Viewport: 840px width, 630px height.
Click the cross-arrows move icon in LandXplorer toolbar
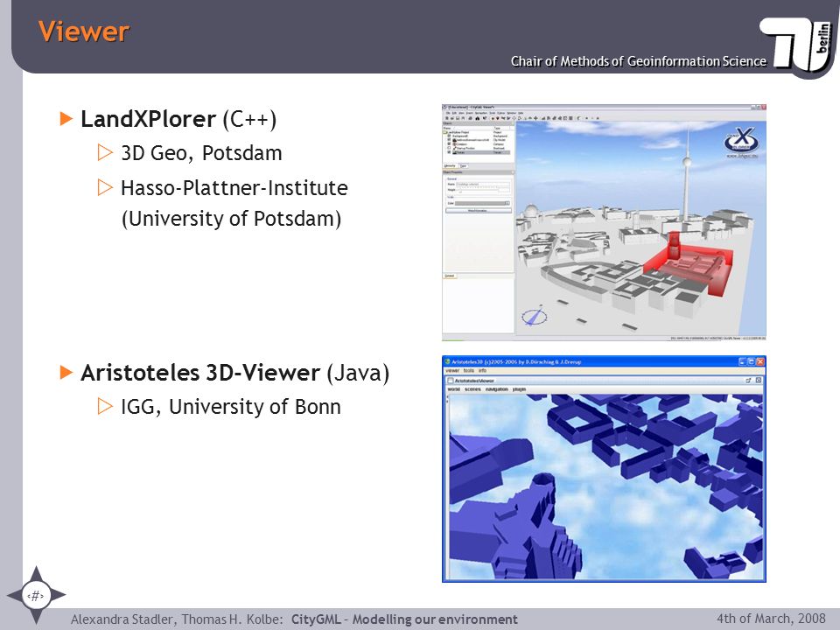pyautogui.click(x=535, y=118)
